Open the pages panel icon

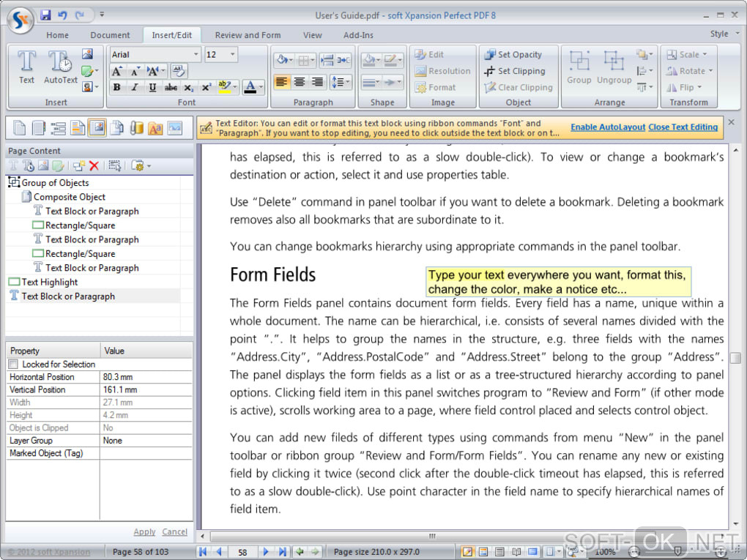coord(19,127)
